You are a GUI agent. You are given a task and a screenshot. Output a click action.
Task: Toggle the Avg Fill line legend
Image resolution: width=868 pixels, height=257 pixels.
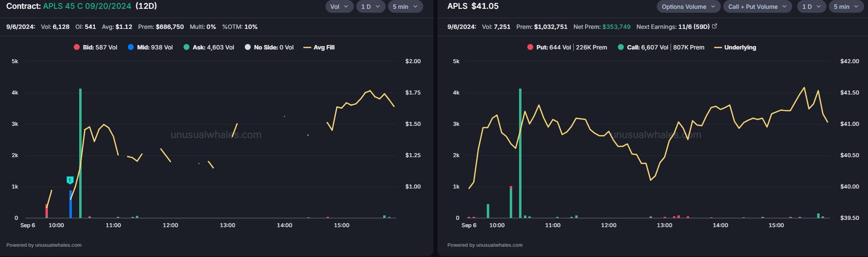319,47
